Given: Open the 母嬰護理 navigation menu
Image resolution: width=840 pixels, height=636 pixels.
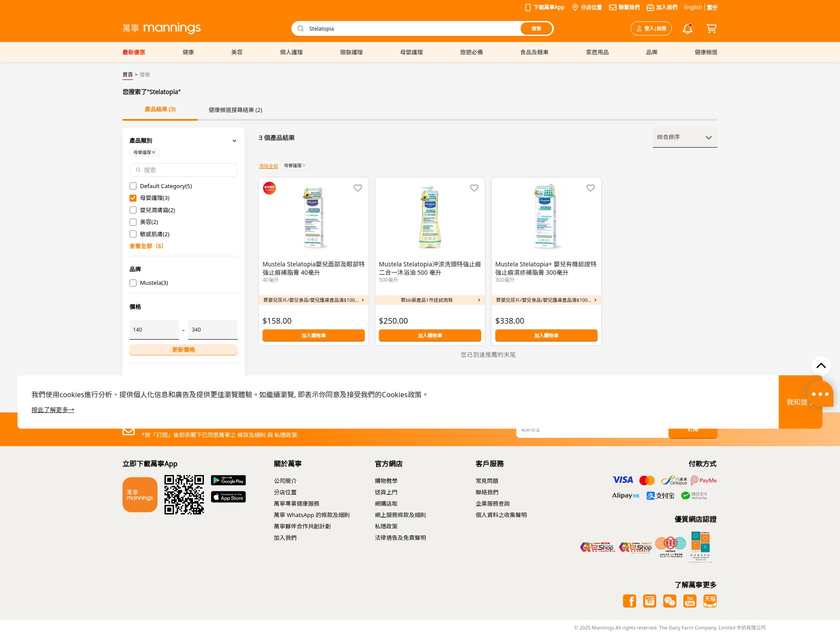Looking at the screenshot, I should tap(411, 52).
